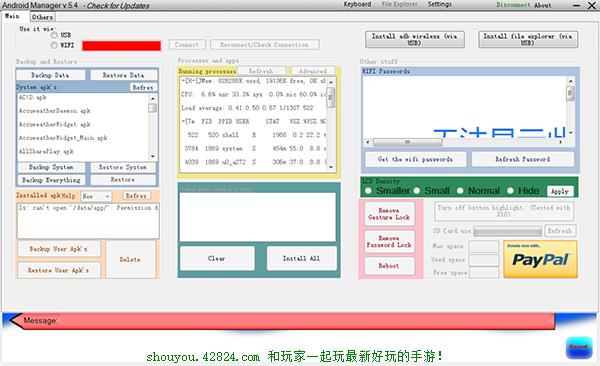Click Restore button beside Backup Everything
600x366 pixels.
pyautogui.click(x=123, y=180)
